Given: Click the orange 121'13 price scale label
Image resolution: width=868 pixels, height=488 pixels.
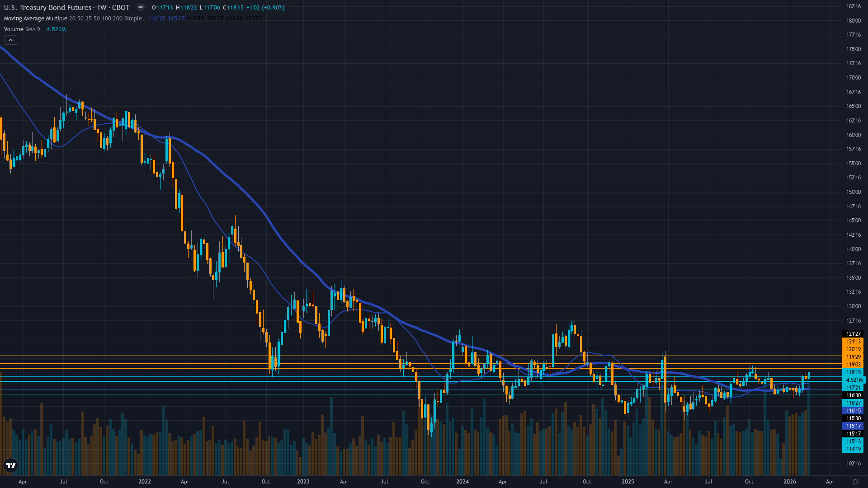Looking at the screenshot, I should [x=853, y=342].
